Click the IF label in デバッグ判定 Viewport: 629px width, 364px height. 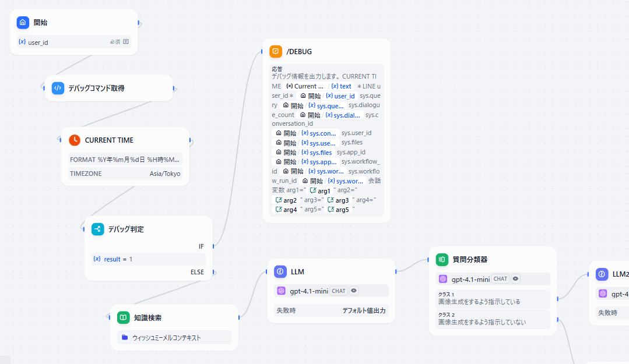click(201, 246)
